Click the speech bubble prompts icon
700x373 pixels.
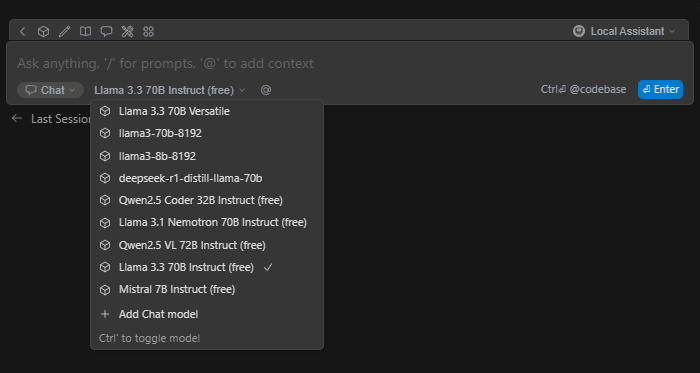tap(106, 32)
